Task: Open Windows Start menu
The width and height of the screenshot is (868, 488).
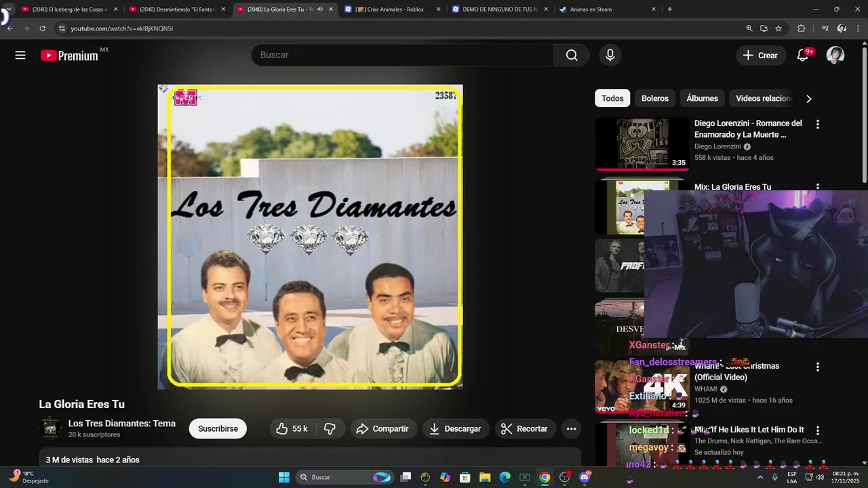Action: 284,477
